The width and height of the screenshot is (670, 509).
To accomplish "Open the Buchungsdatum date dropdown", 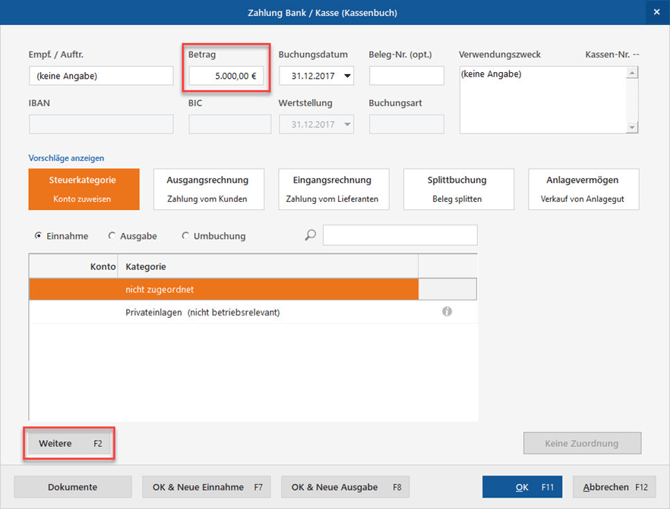I will point(347,76).
